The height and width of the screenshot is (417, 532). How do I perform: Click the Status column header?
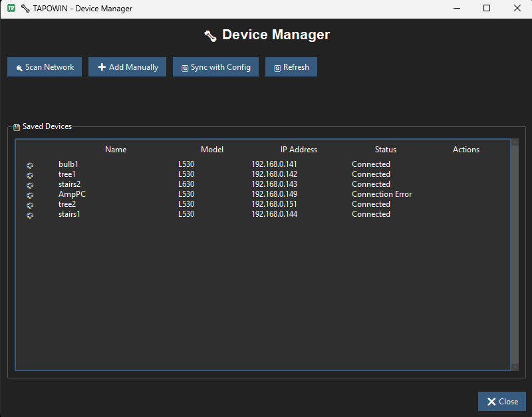click(386, 150)
